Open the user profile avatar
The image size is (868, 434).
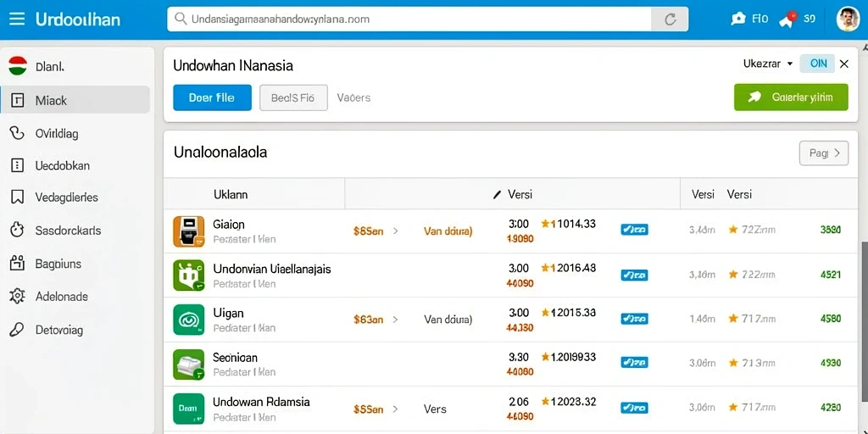848,19
